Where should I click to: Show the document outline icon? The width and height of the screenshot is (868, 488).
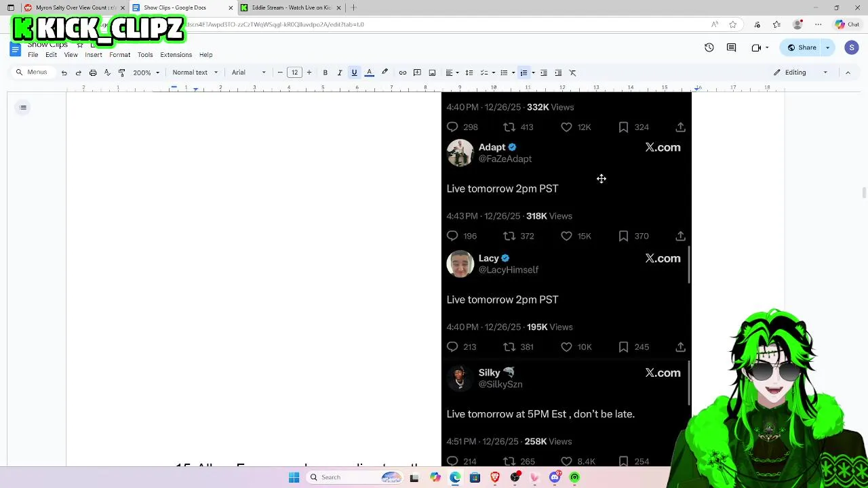point(23,107)
